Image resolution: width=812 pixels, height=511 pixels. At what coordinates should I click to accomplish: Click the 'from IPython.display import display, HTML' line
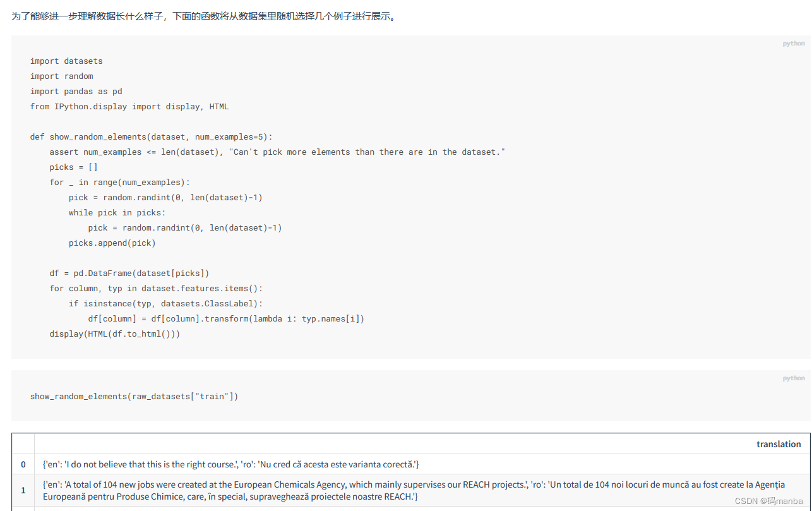coord(129,107)
